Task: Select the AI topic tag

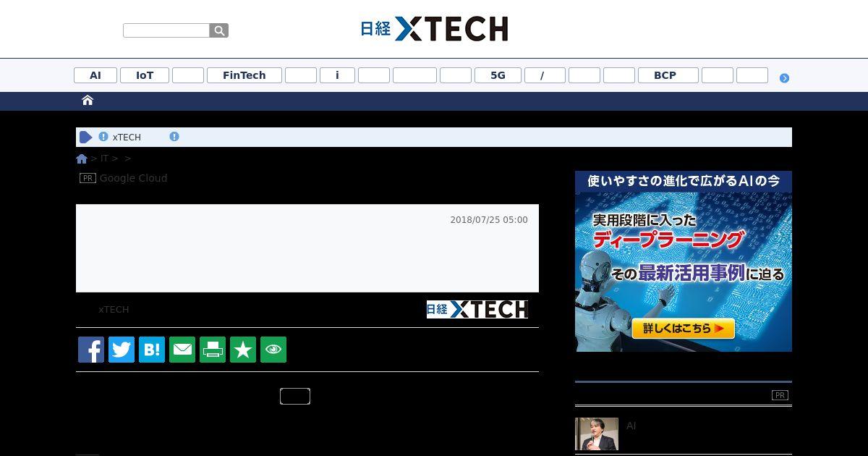Action: point(95,75)
